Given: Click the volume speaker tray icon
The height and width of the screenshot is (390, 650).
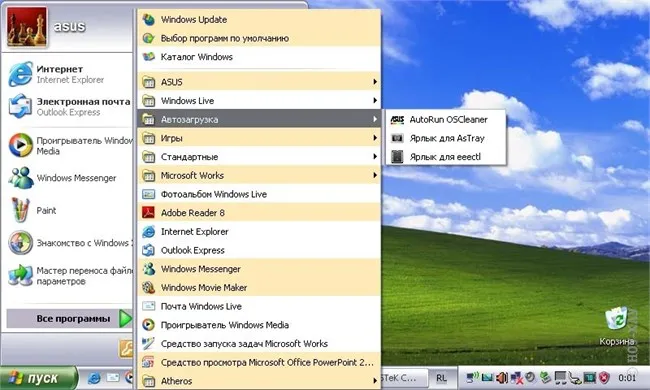Looking at the screenshot, I should [502, 378].
